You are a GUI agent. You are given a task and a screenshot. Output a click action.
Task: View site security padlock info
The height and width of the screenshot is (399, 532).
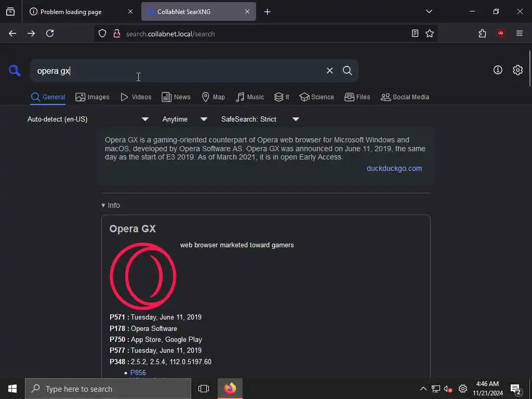pos(117,34)
